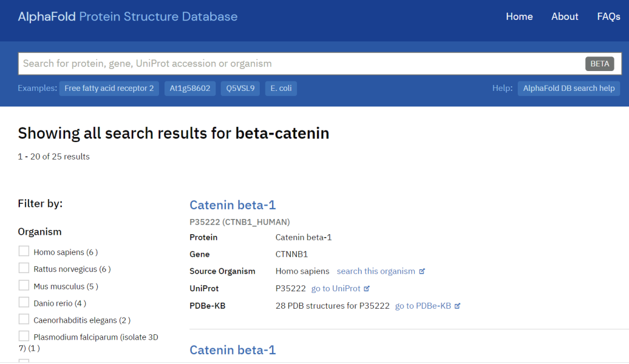Click external link icon next to go to PDBe-KB
The width and height of the screenshot is (629, 364).
point(458,306)
